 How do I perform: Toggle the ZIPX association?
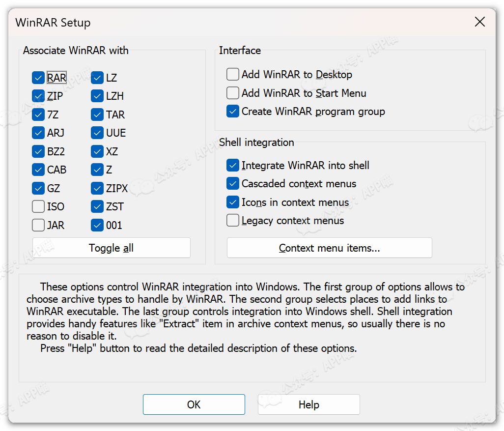coord(97,188)
